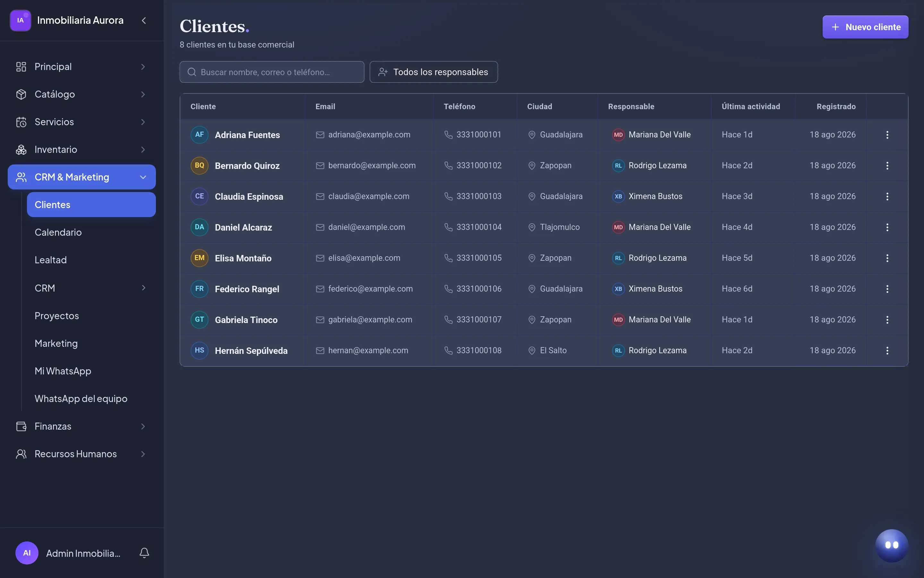Image resolution: width=924 pixels, height=578 pixels.
Task: Open client Hernán Sepúlveda
Action: [251, 351]
